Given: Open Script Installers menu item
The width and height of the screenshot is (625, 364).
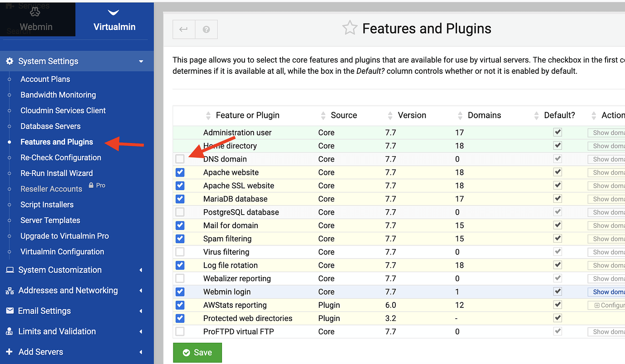Looking at the screenshot, I should pos(47,205).
